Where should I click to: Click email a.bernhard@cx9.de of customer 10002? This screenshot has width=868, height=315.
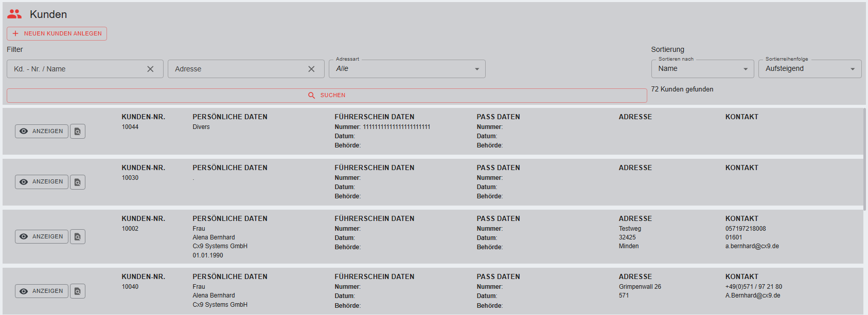point(752,246)
